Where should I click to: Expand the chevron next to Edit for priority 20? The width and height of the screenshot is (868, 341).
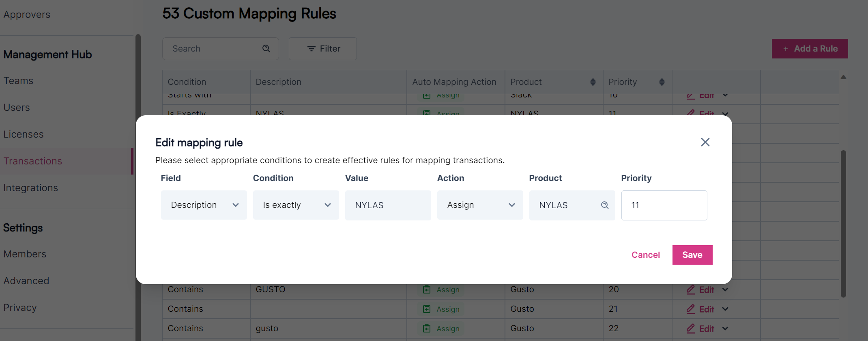(725, 289)
